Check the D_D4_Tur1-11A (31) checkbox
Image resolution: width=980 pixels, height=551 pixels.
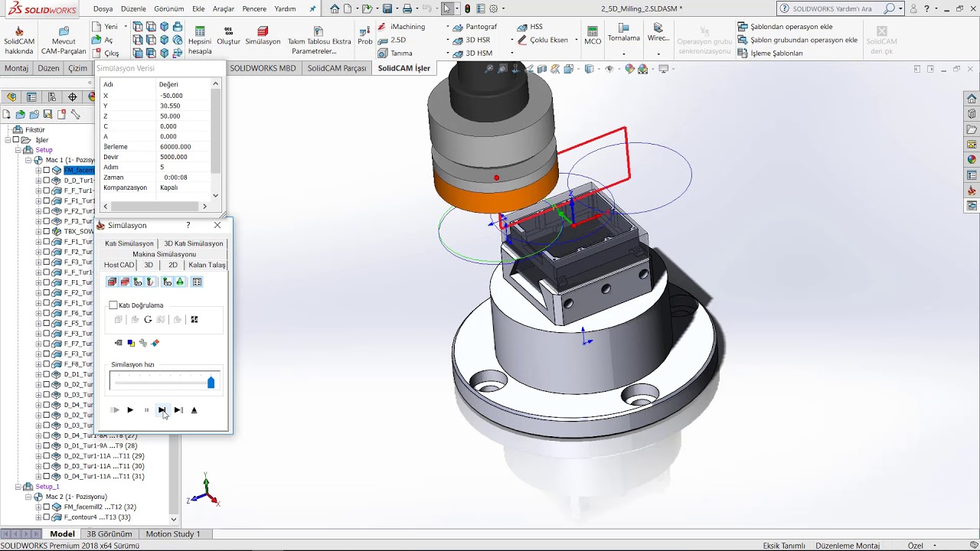(x=47, y=476)
